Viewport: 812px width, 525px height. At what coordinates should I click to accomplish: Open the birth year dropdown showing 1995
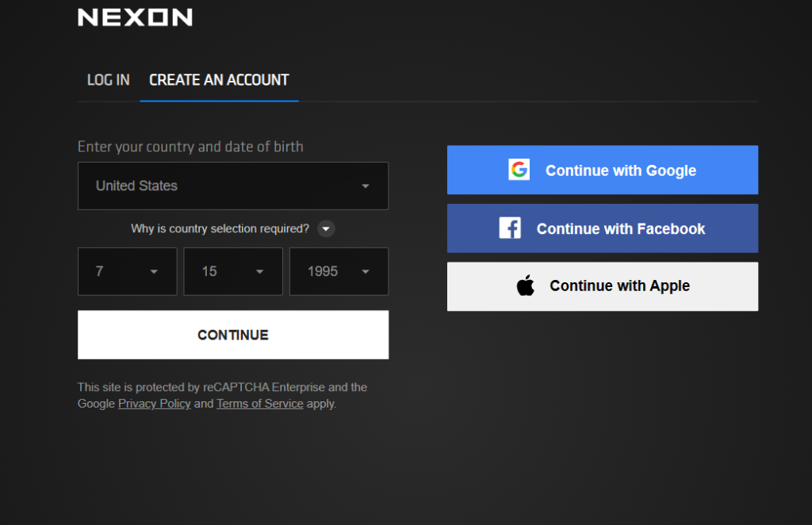339,271
